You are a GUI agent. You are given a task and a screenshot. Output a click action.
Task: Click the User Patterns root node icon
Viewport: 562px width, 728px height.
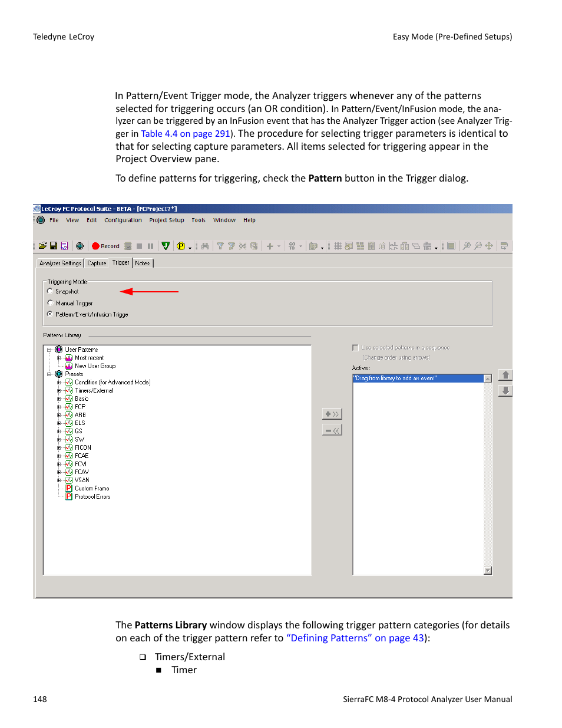(59, 350)
